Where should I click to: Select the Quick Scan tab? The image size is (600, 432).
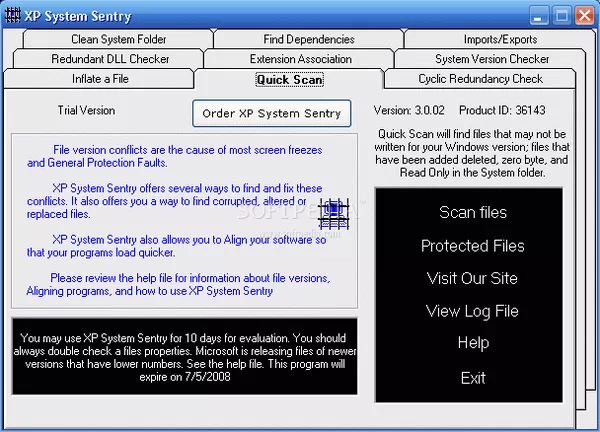(x=288, y=79)
